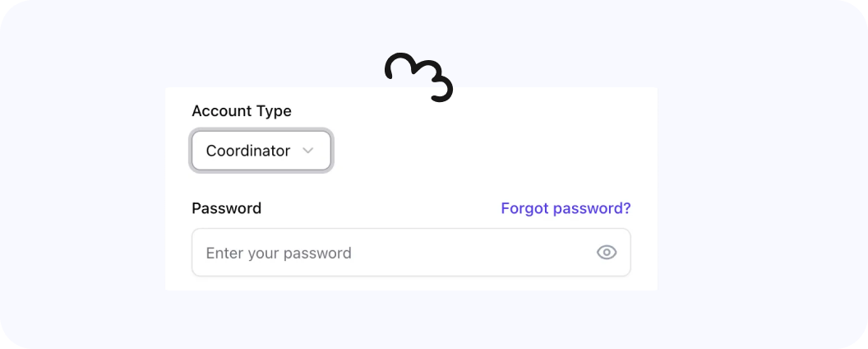Viewport: 868px width, 349px height.
Task: Click the down chevron in Account Type
Action: click(x=308, y=151)
